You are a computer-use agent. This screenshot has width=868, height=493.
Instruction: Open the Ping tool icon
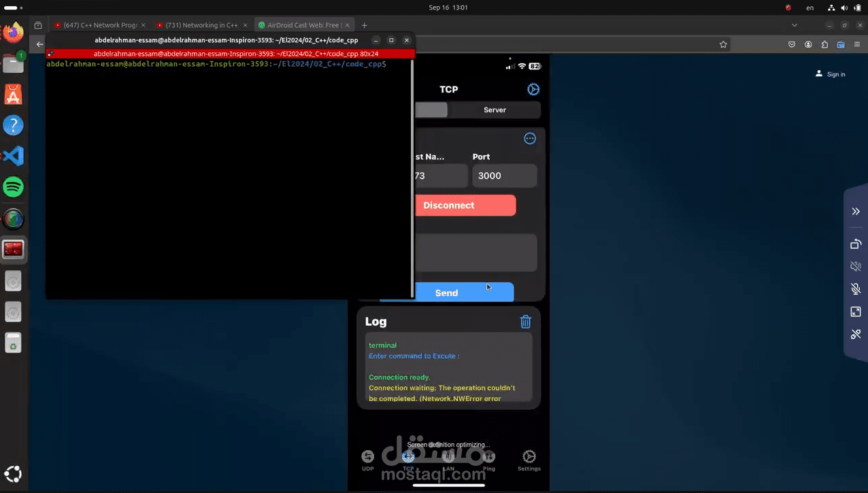point(488,456)
